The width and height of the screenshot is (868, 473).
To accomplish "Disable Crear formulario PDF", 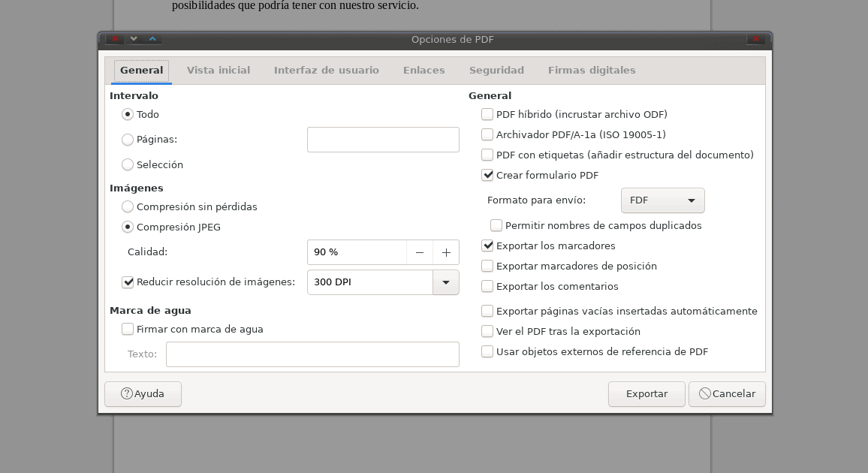I will (487, 175).
